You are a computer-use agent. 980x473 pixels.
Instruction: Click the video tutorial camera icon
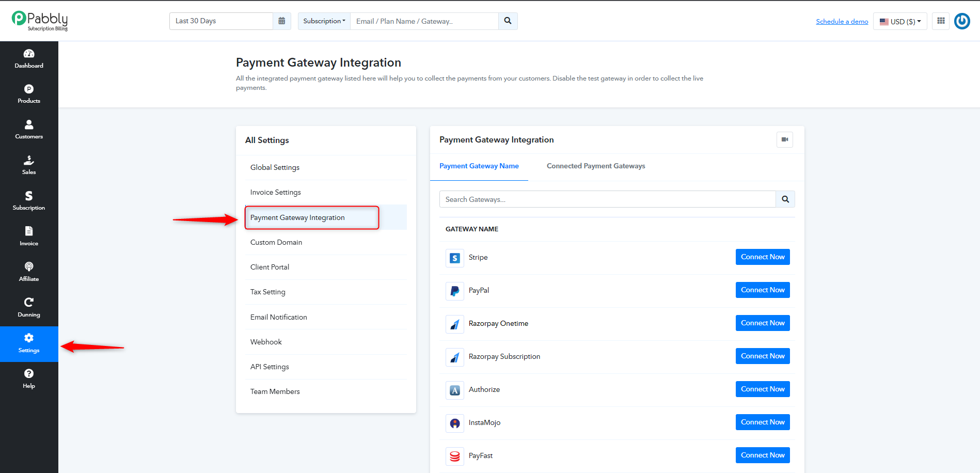tap(785, 139)
